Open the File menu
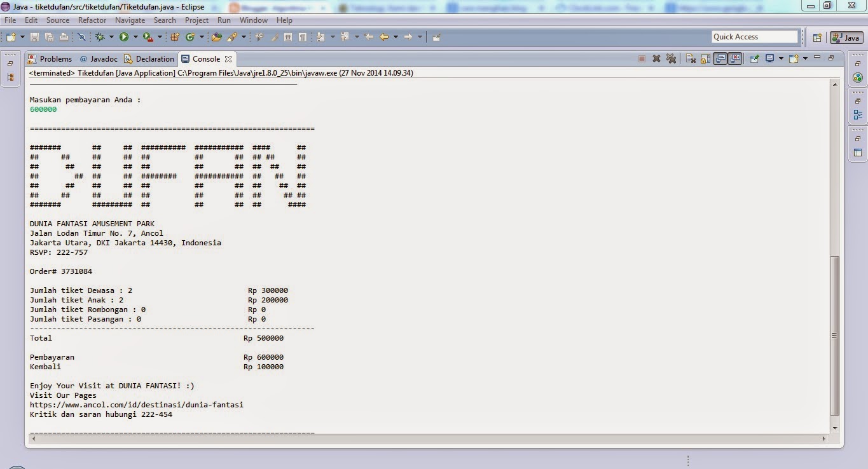 click(x=10, y=20)
